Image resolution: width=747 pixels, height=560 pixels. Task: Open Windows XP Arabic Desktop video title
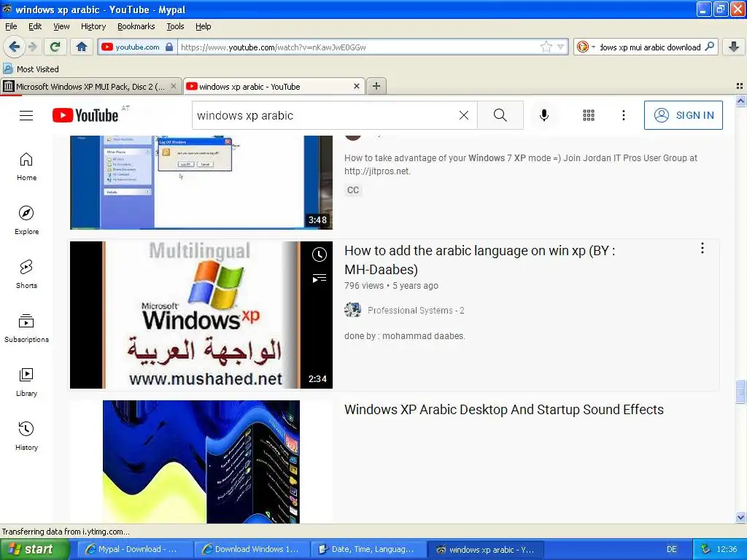pyautogui.click(x=503, y=410)
